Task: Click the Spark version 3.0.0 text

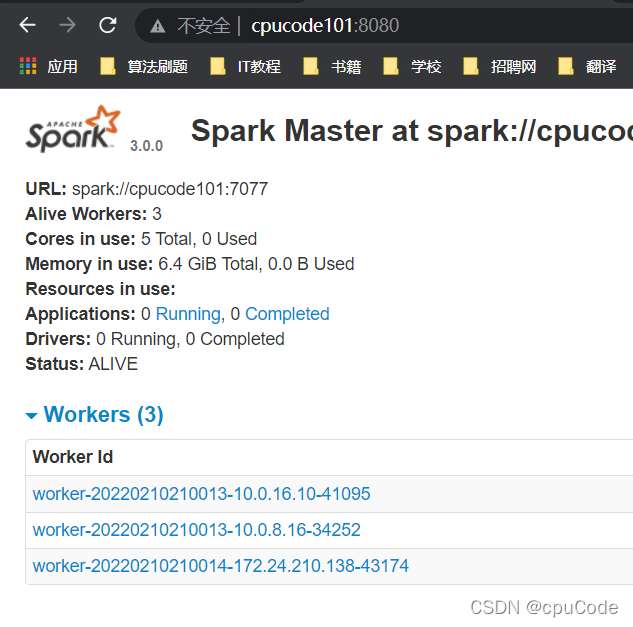Action: (146, 146)
